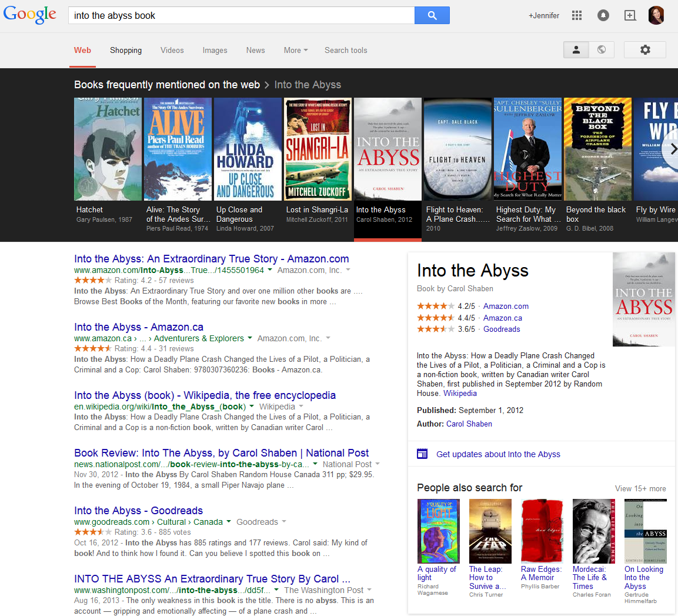
Task: Expand the More search categories dropdown
Action: click(295, 50)
